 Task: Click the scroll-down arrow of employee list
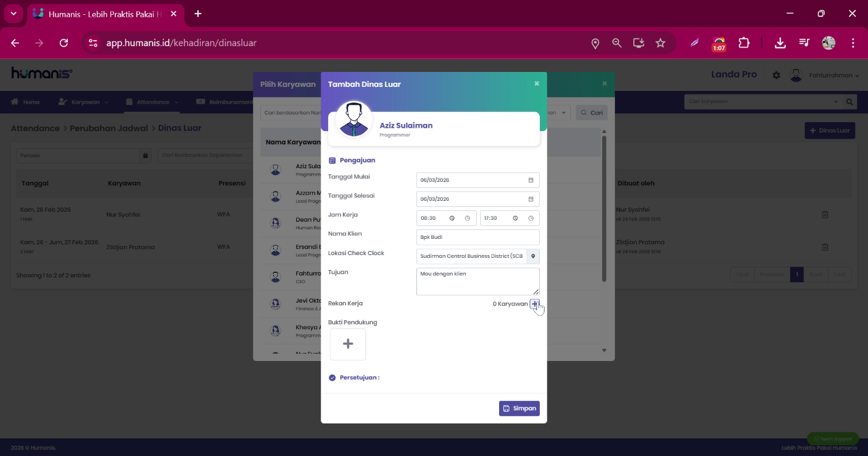click(x=604, y=350)
